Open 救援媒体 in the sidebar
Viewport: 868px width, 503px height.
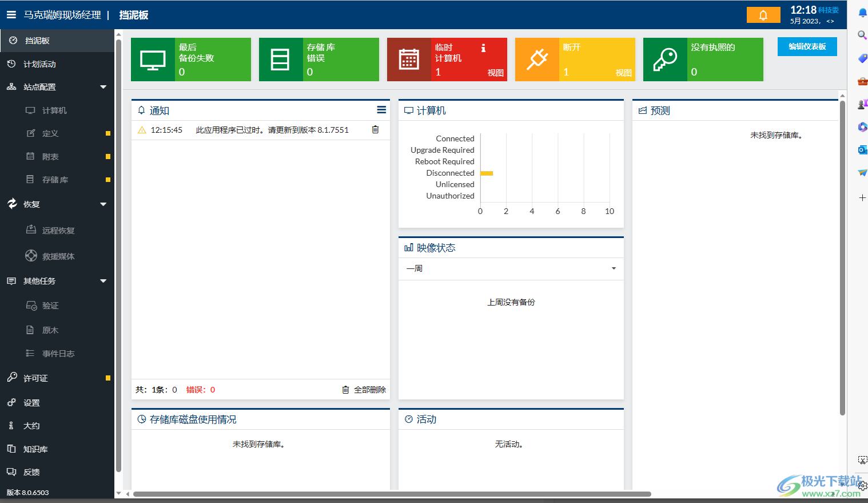(58, 256)
